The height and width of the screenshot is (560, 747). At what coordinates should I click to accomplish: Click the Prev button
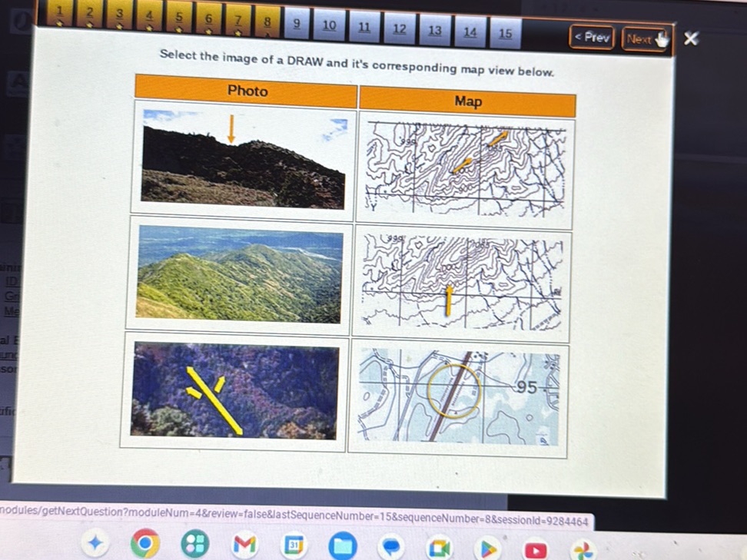click(x=592, y=36)
